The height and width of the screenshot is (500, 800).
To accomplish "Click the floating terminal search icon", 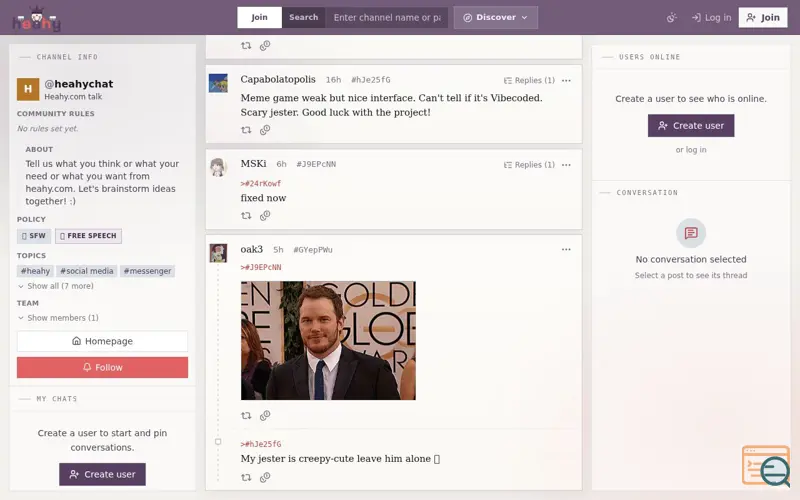I will click(766, 467).
